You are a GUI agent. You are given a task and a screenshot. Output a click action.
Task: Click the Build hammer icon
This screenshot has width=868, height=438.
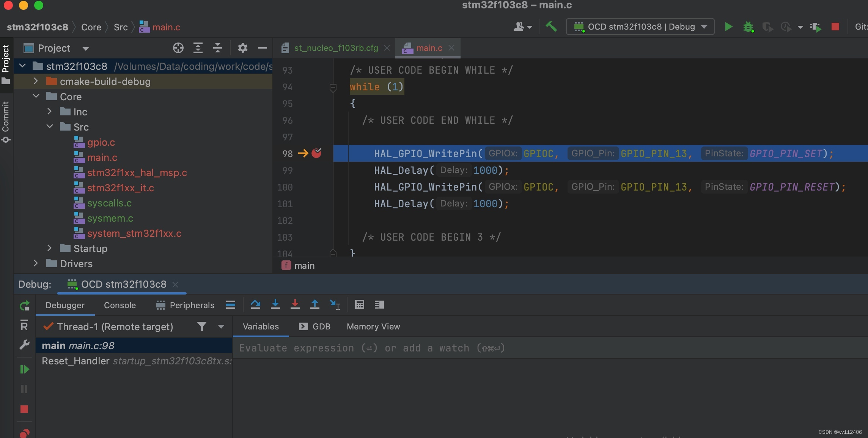[551, 27]
